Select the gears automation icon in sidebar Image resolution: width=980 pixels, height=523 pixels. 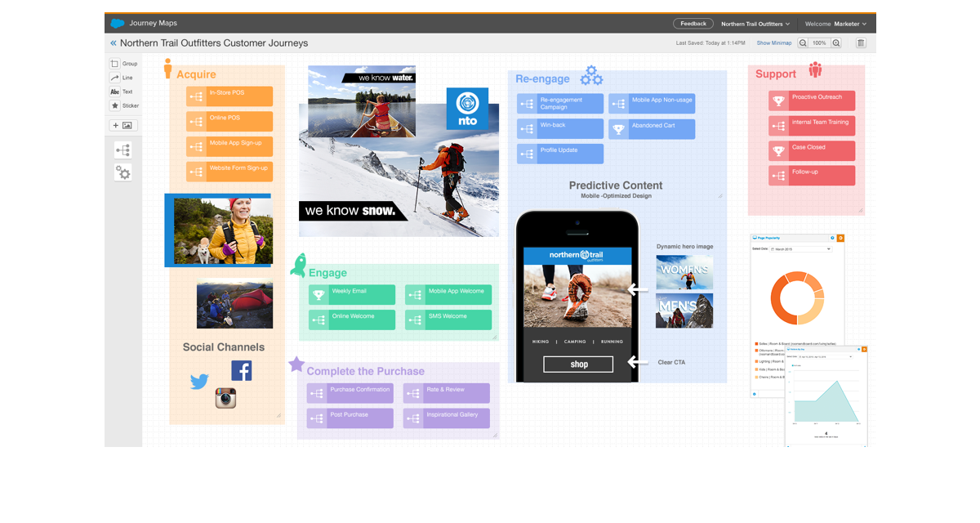point(123,172)
